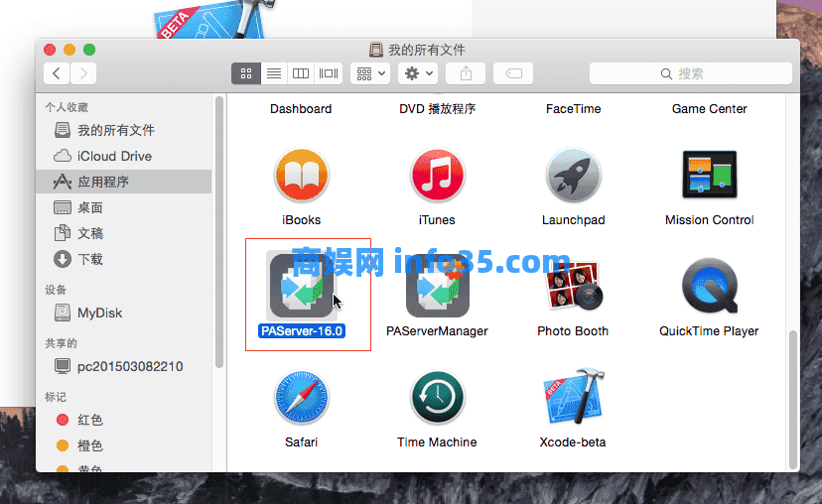Click the Dashboard label
Screen dimensions: 822x504
pos(301,109)
